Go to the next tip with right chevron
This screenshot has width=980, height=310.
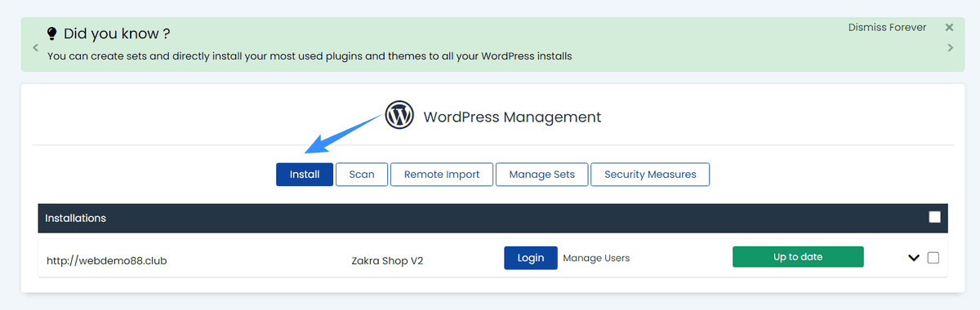(x=950, y=48)
